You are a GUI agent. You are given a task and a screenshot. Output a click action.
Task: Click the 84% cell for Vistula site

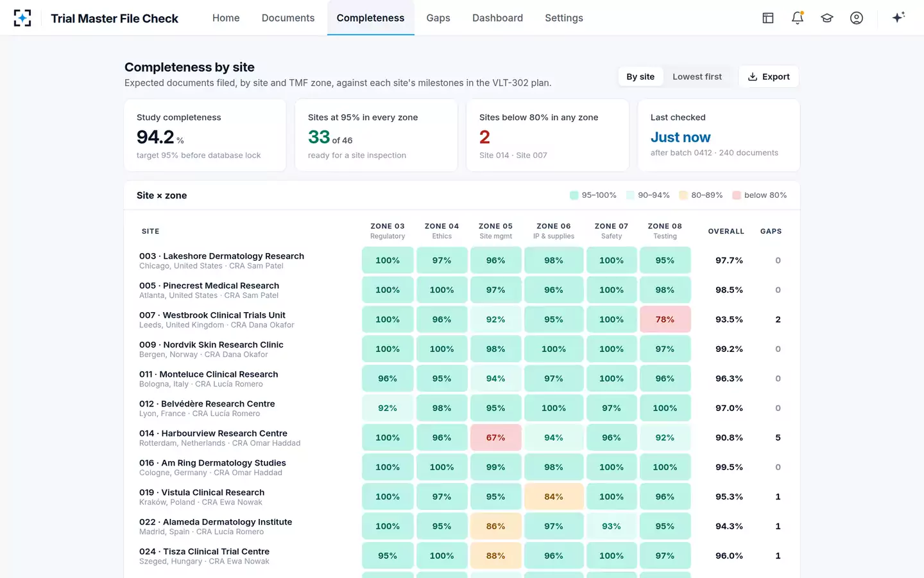(554, 496)
